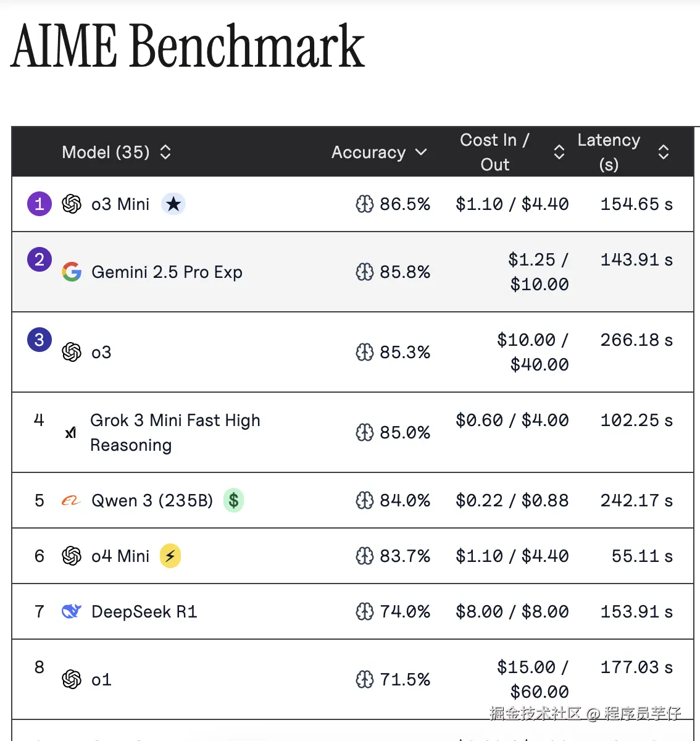Click the star badge next to o3 Mini
The height and width of the screenshot is (741, 700).
(x=173, y=204)
